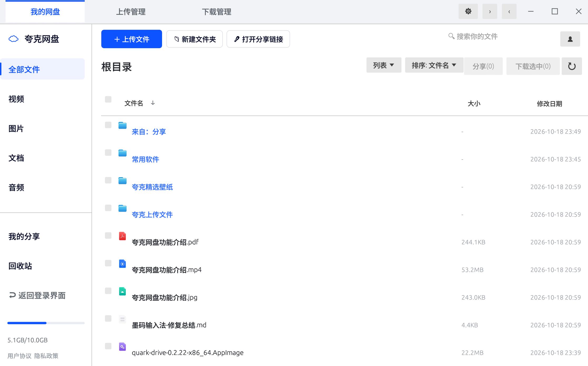This screenshot has height=366, width=588.
Task: Click document icon of 墨码输入法-修复总结.md
Action: pyautogui.click(x=122, y=319)
